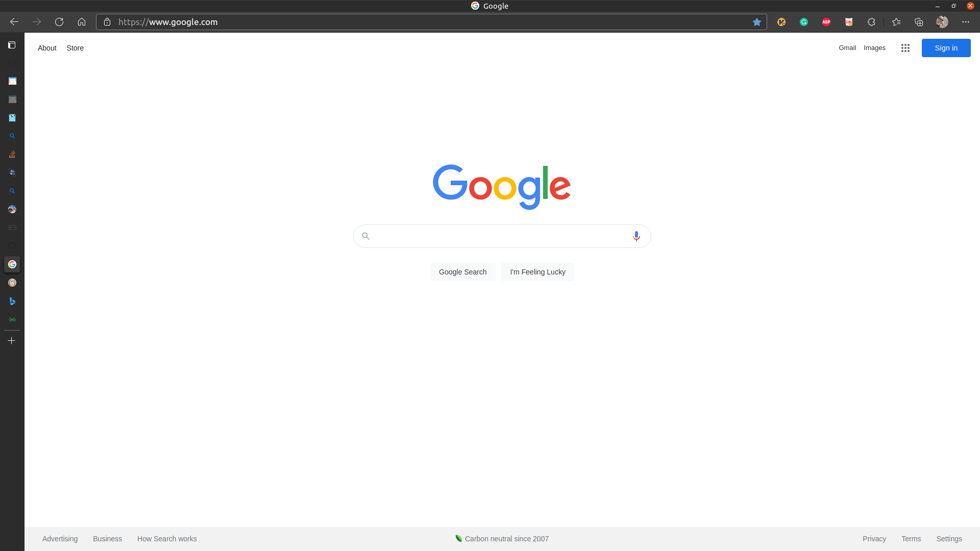980x551 pixels.
Task: Open Gmail from top navigation
Action: pos(847,47)
